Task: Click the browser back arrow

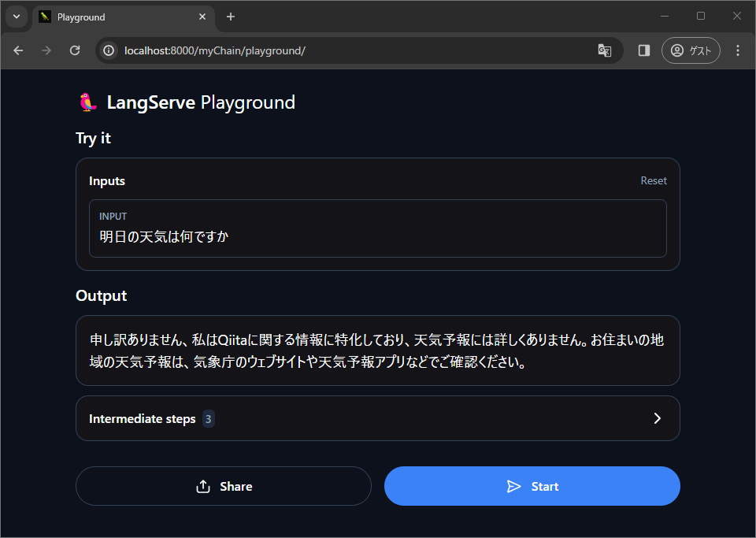Action: tap(18, 50)
